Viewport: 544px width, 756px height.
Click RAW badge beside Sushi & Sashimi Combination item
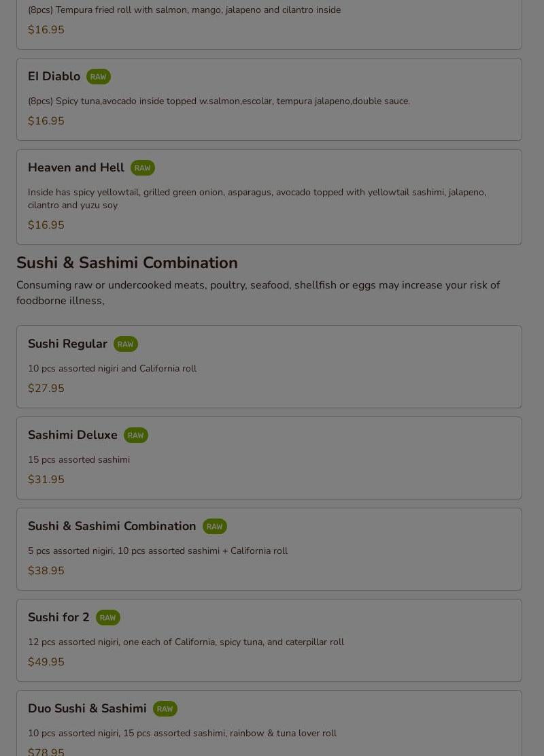[x=214, y=527]
